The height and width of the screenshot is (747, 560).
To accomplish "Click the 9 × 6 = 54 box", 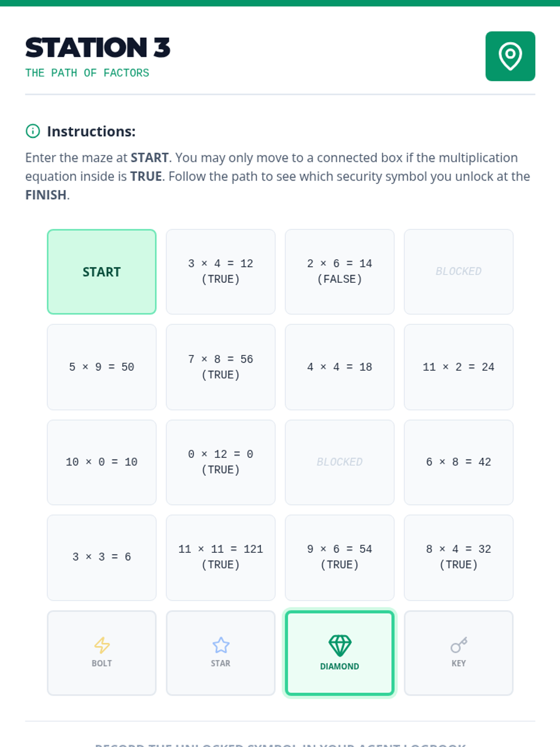I will pos(340,557).
